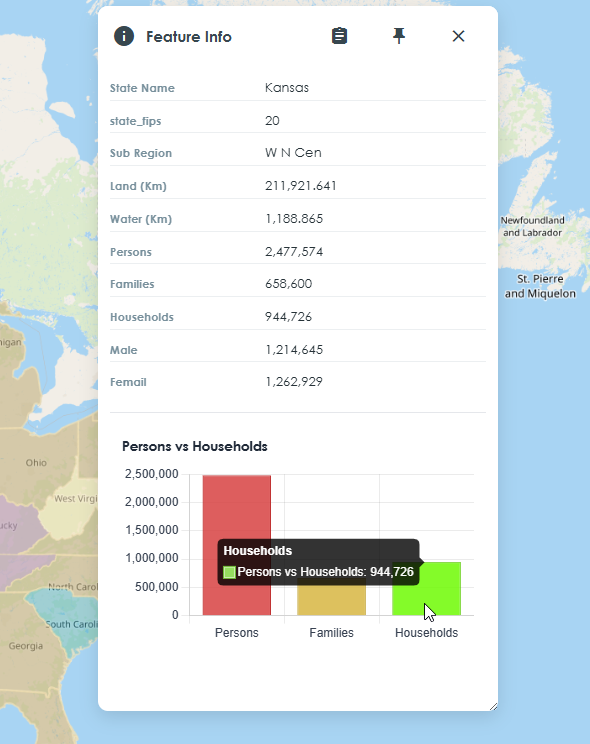
Task: Click South Carolina on the map
Action: pyautogui.click(x=72, y=624)
